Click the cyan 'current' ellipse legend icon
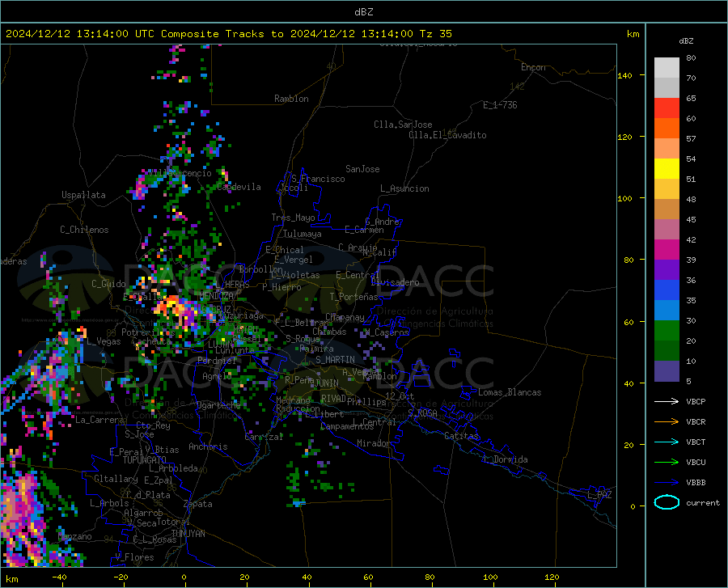Viewport: 728px width, 588px height. (667, 502)
